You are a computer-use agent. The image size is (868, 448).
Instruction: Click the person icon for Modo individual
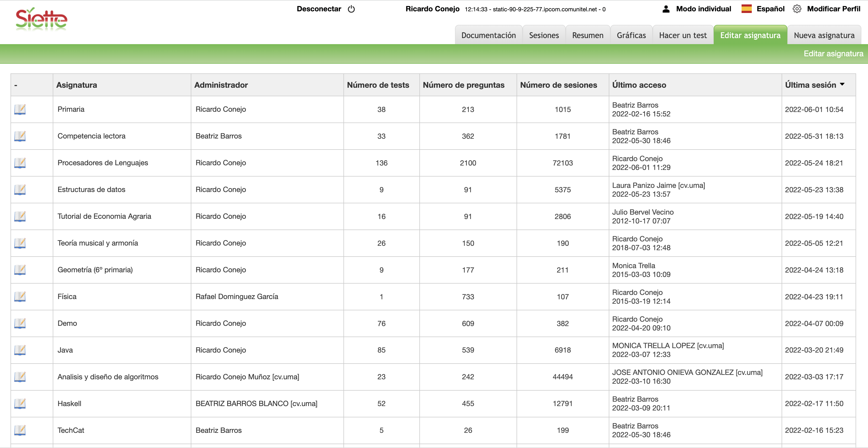(666, 9)
